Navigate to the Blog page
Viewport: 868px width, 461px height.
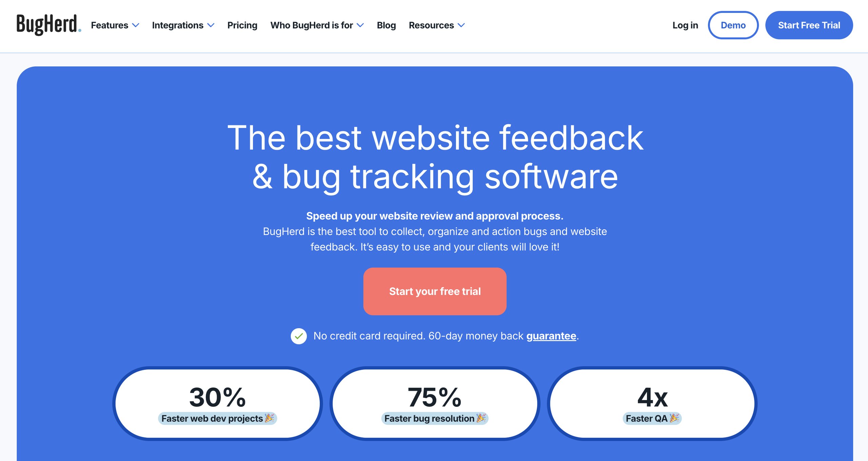[x=386, y=25]
